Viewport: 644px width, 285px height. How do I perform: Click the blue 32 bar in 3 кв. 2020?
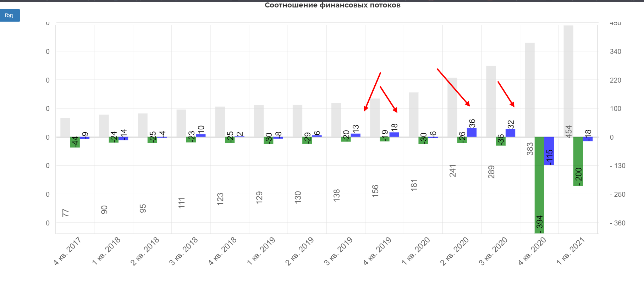pyautogui.click(x=510, y=133)
